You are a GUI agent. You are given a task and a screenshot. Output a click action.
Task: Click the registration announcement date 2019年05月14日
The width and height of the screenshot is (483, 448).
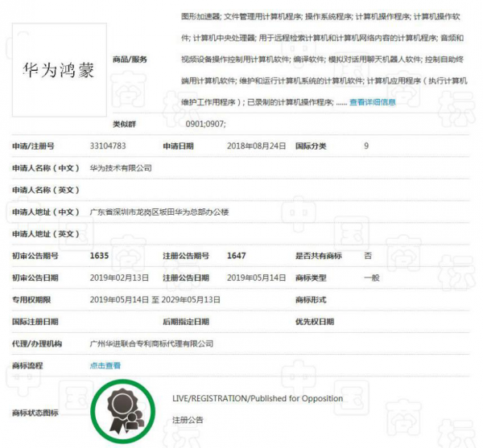[257, 277]
